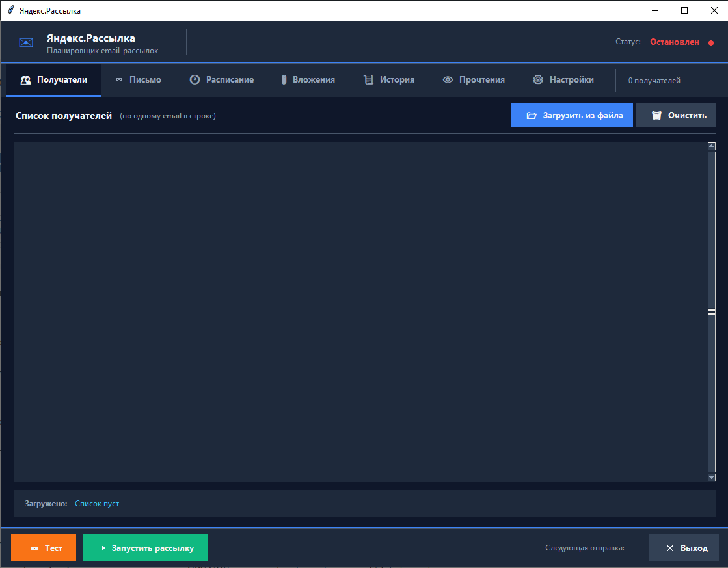Click the paperclip icon on Вложения tab
Screen dimensions: 728x568
pos(284,80)
